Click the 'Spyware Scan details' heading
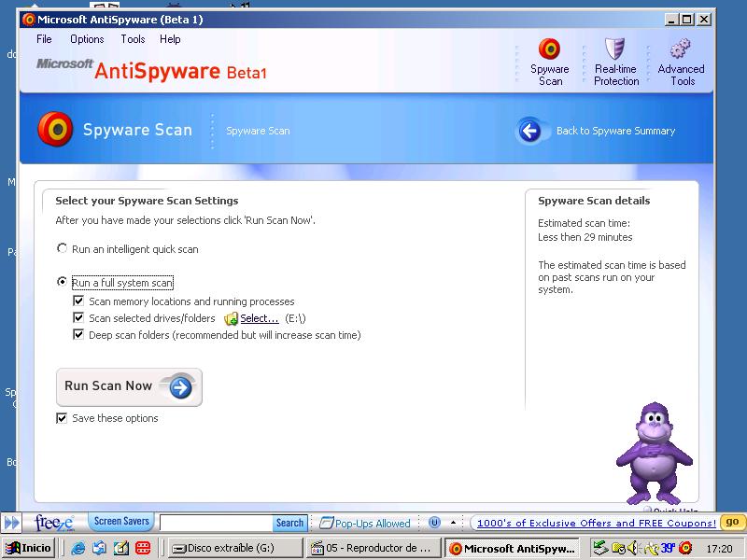 (x=594, y=201)
